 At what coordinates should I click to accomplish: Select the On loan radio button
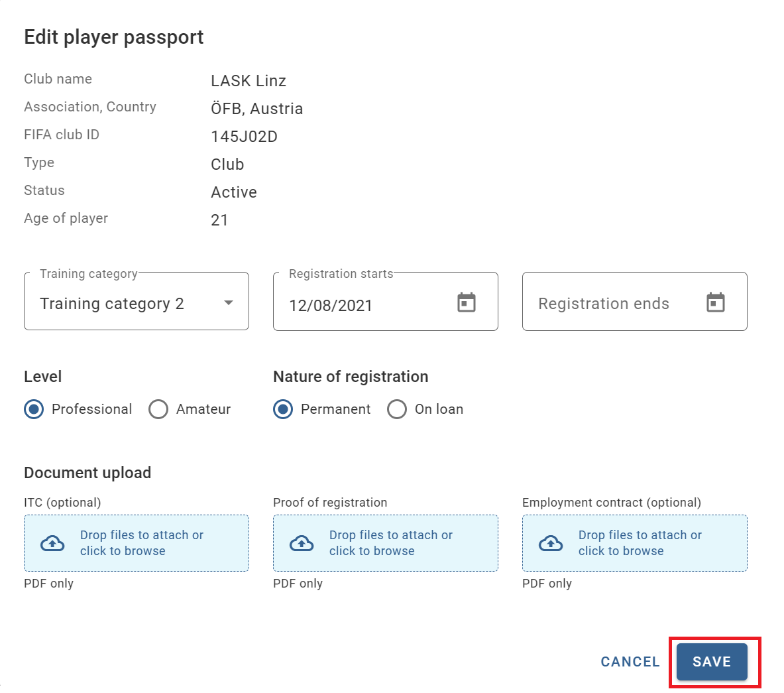397,409
